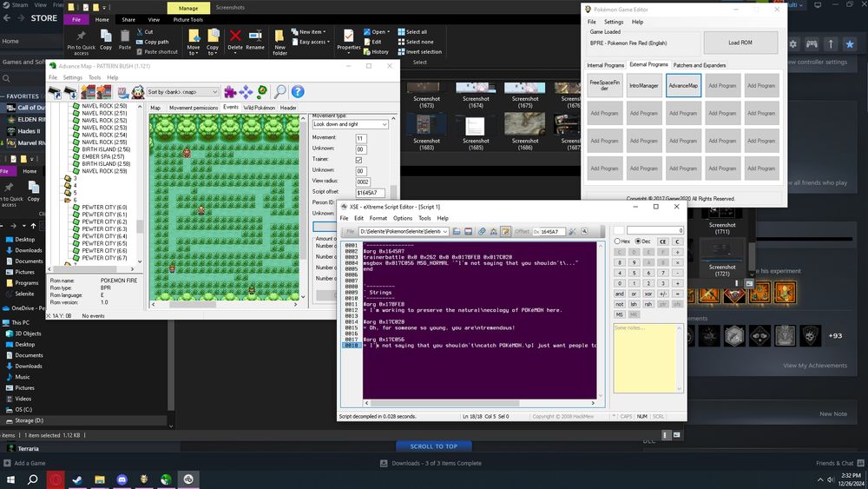This screenshot has width=868, height=489.
Task: Select the Dec radio button in XSE calculator
Action: (638, 241)
